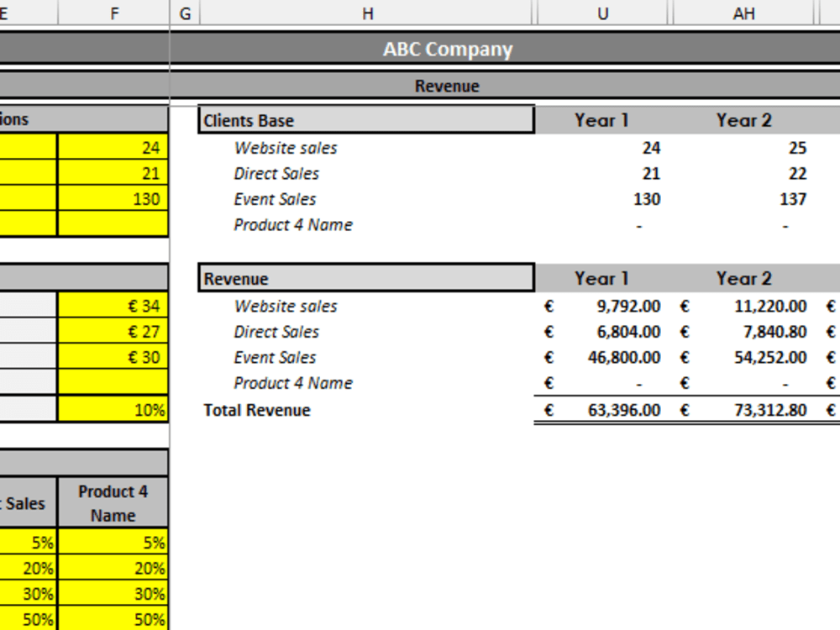This screenshot has height=630, width=840.
Task: Select the Product 4 Name column header cell
Action: coord(113,502)
